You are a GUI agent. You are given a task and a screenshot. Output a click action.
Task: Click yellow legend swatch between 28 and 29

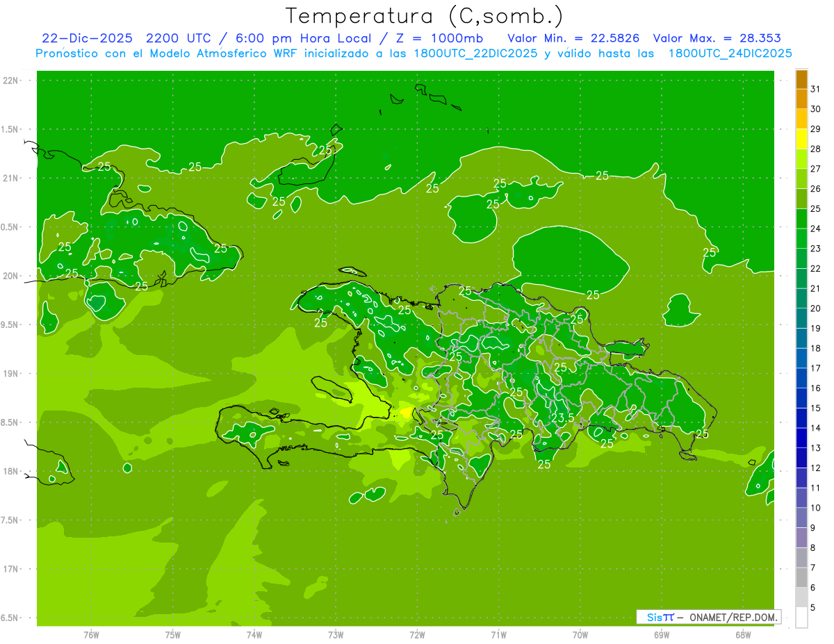coord(801,138)
